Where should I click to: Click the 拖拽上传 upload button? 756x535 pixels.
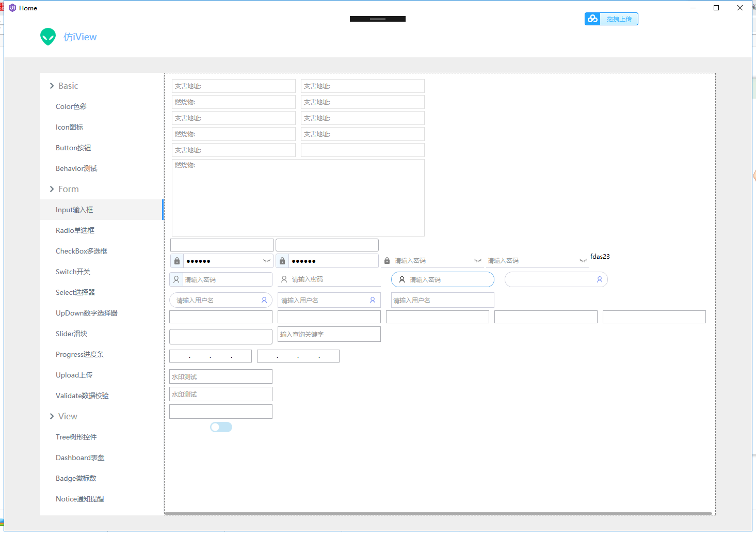(612, 19)
